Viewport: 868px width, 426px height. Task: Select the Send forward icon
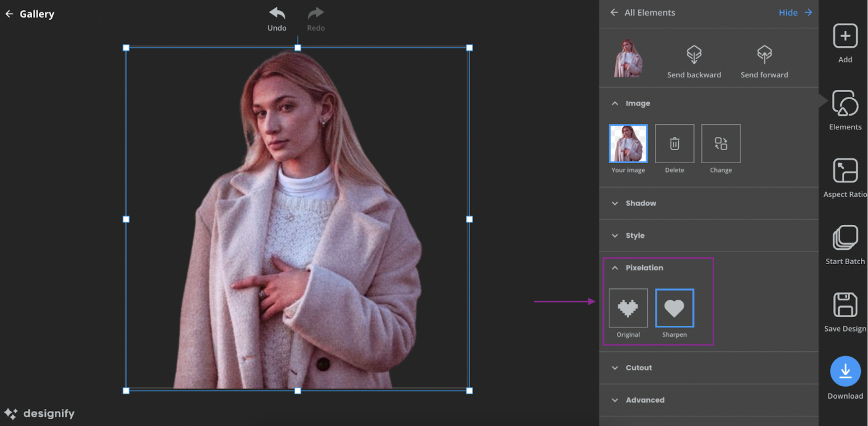coord(765,54)
